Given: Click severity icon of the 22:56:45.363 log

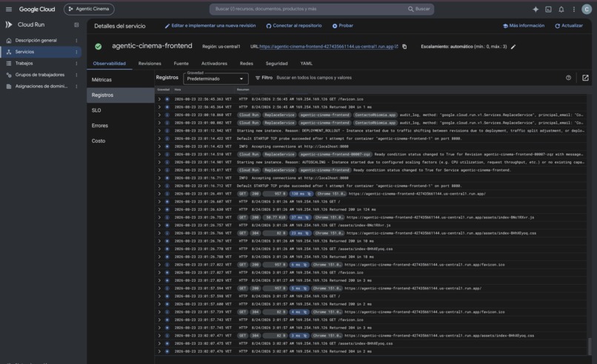Looking at the screenshot, I should click(167, 99).
